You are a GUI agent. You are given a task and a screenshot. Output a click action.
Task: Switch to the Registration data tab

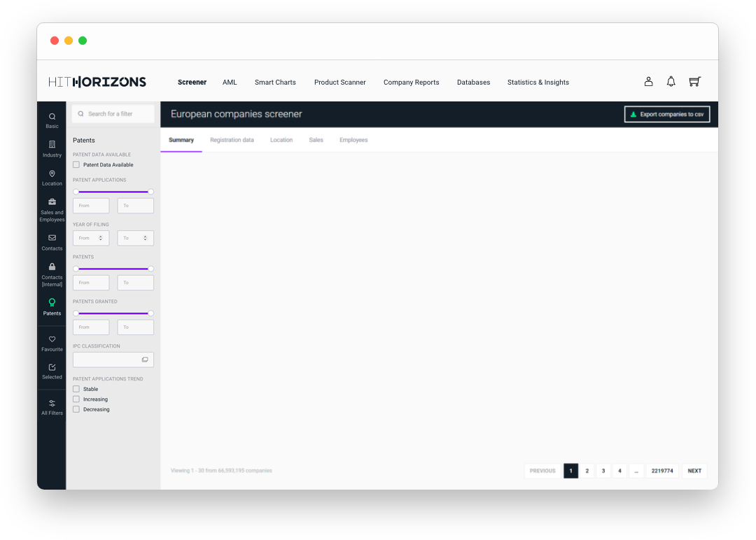(232, 140)
